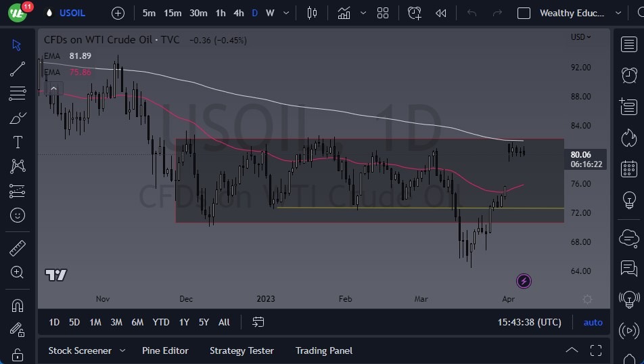The width and height of the screenshot is (644, 364).
Task: Open the Stock Screener dropdown arrow
Action: [122, 350]
